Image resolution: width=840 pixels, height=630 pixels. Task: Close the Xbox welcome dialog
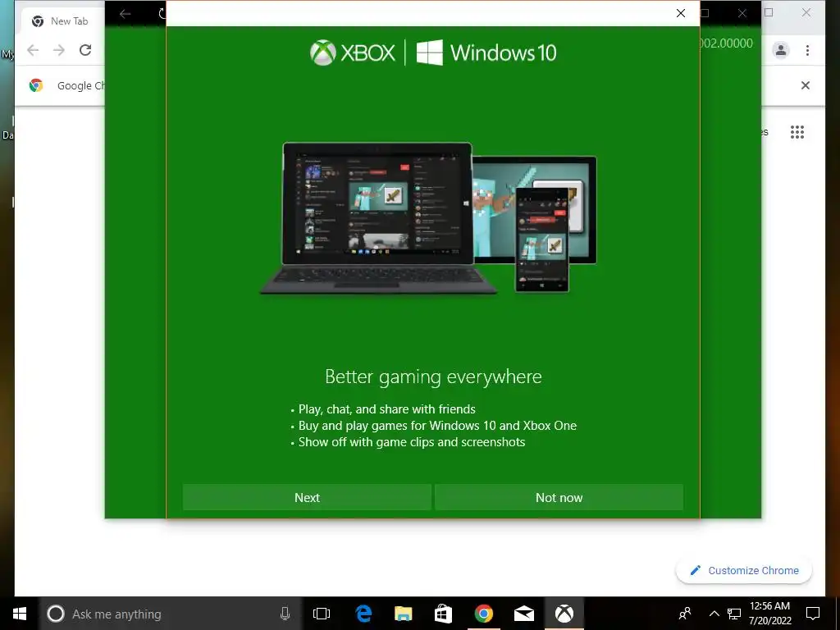[x=680, y=13]
